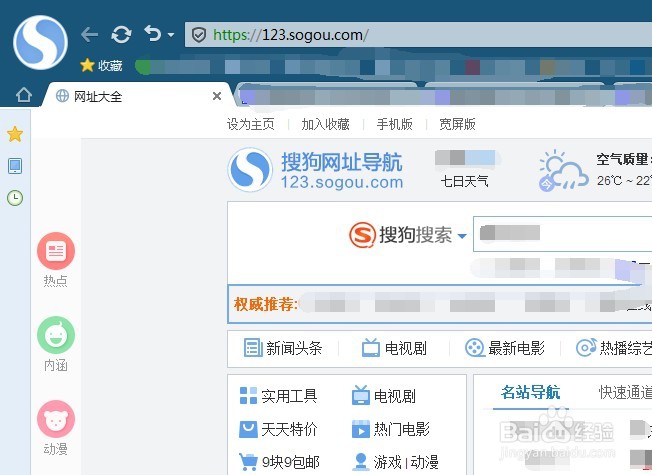This screenshot has height=475, width=652.
Task: Open 新闻头条 in the category bar
Action: (x=283, y=348)
